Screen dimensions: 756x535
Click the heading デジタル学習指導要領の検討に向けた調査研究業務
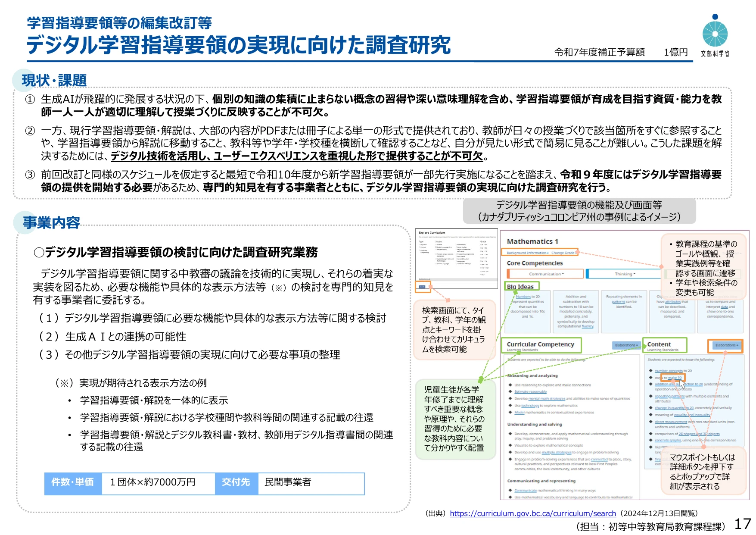[x=176, y=252]
